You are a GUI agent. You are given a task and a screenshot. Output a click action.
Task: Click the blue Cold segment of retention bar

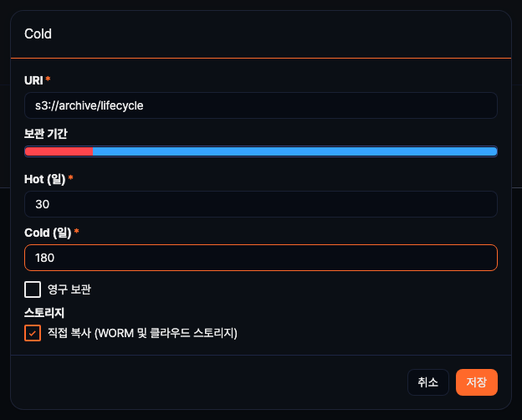point(294,151)
